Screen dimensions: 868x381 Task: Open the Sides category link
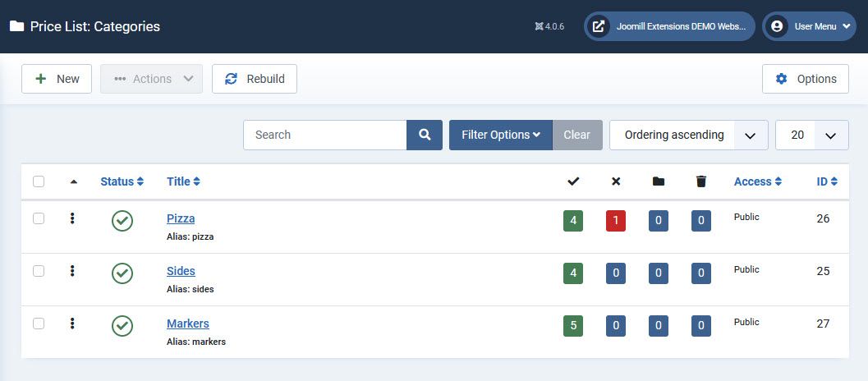click(181, 271)
